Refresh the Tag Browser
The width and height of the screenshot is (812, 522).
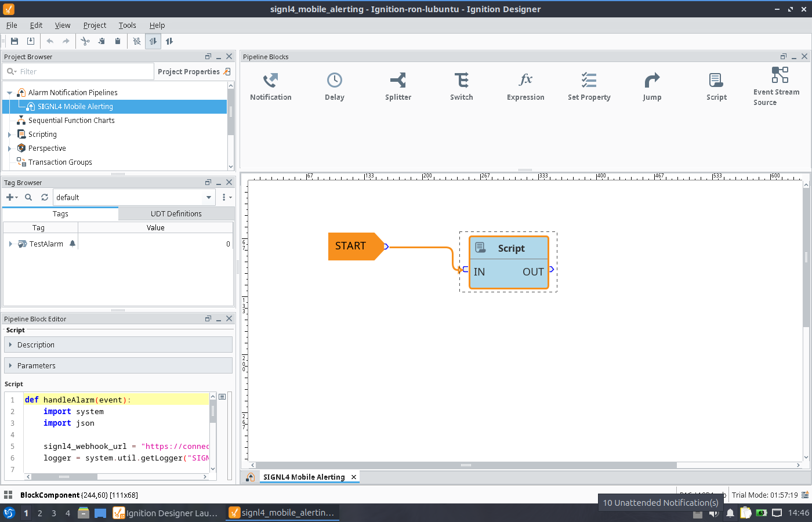45,198
